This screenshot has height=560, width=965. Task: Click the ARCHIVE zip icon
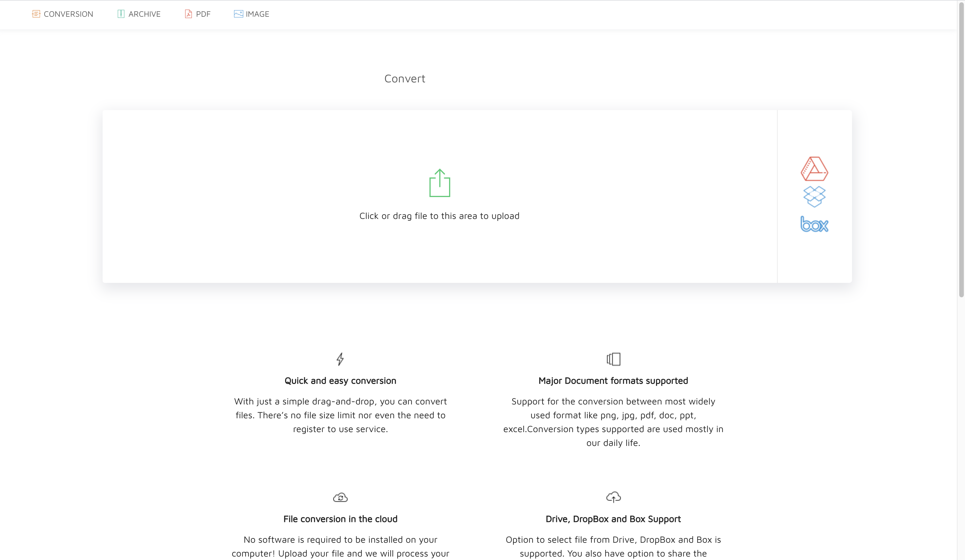tap(120, 14)
